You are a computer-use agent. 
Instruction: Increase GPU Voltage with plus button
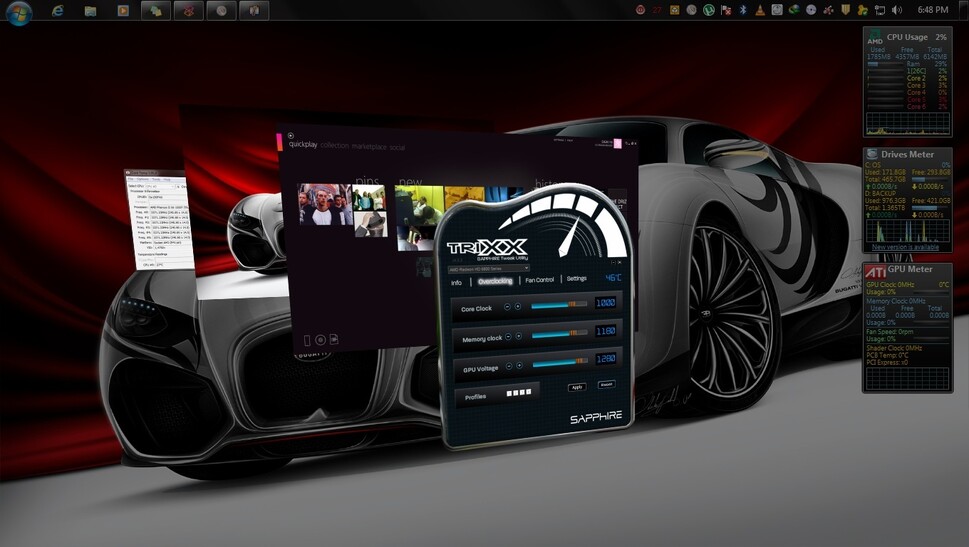pyautogui.click(x=520, y=365)
